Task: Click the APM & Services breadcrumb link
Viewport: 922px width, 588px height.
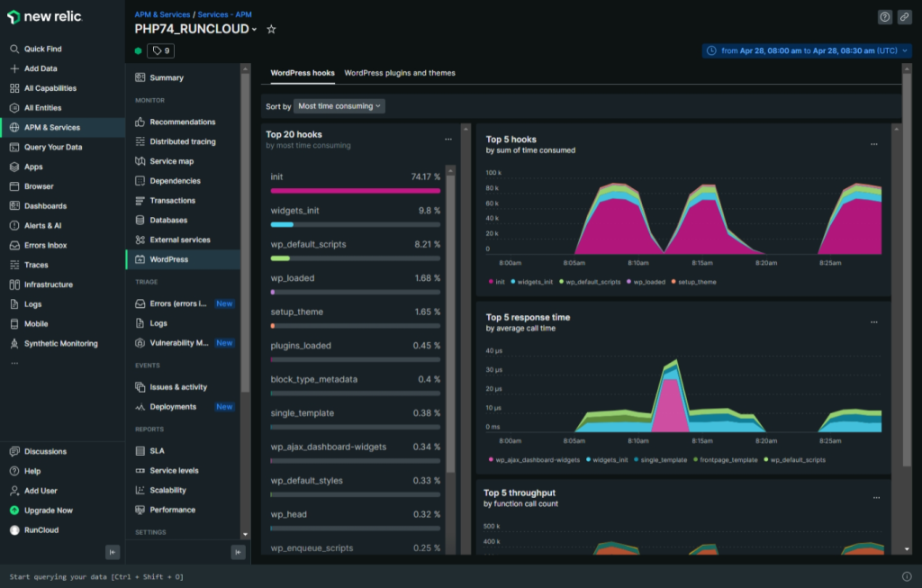Action: point(162,14)
